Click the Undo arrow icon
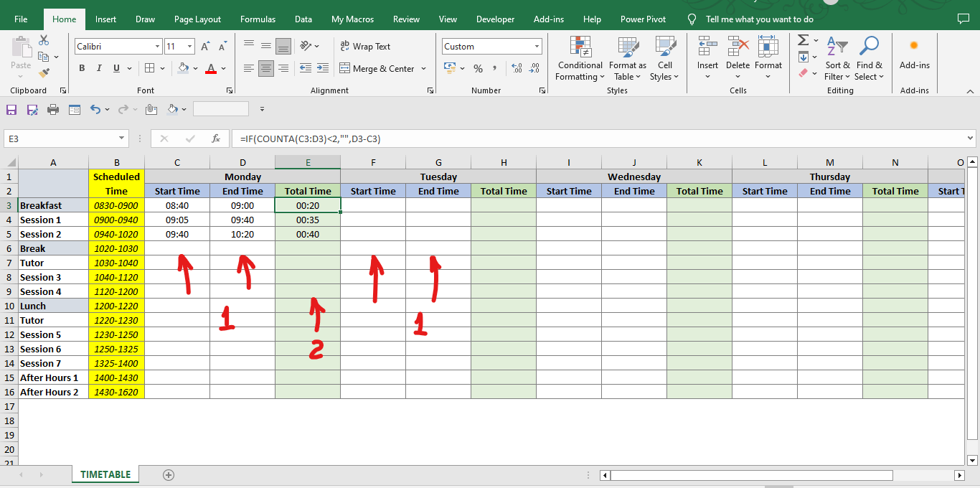 pos(95,109)
